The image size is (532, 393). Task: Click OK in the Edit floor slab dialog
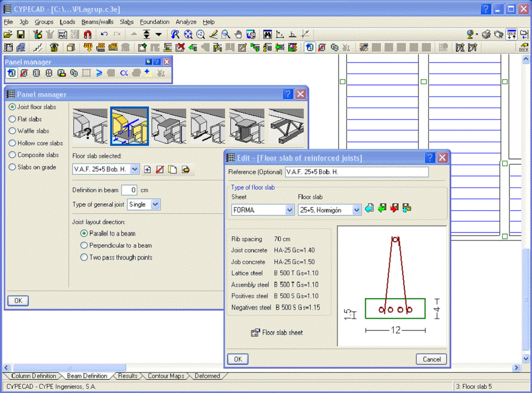(238, 359)
